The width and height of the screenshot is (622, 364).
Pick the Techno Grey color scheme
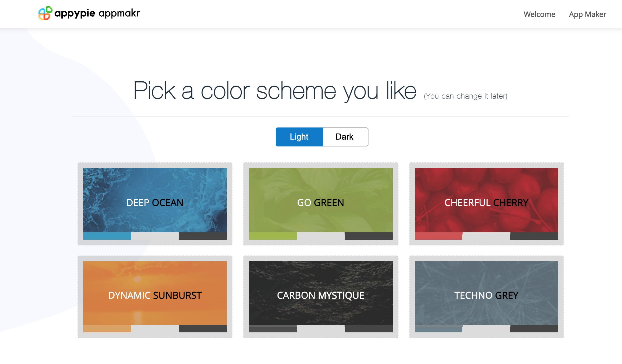click(x=486, y=293)
